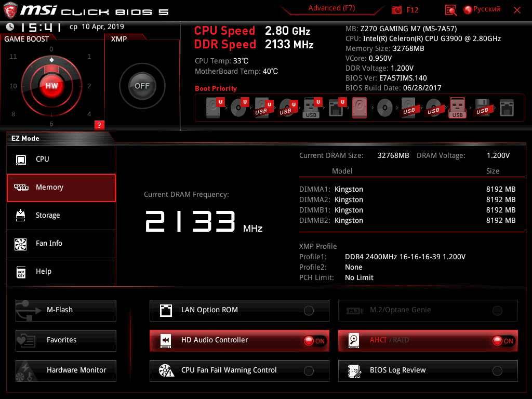The height and width of the screenshot is (399, 532).
Task: Click the VCore 0.950V reading
Action: (368, 58)
